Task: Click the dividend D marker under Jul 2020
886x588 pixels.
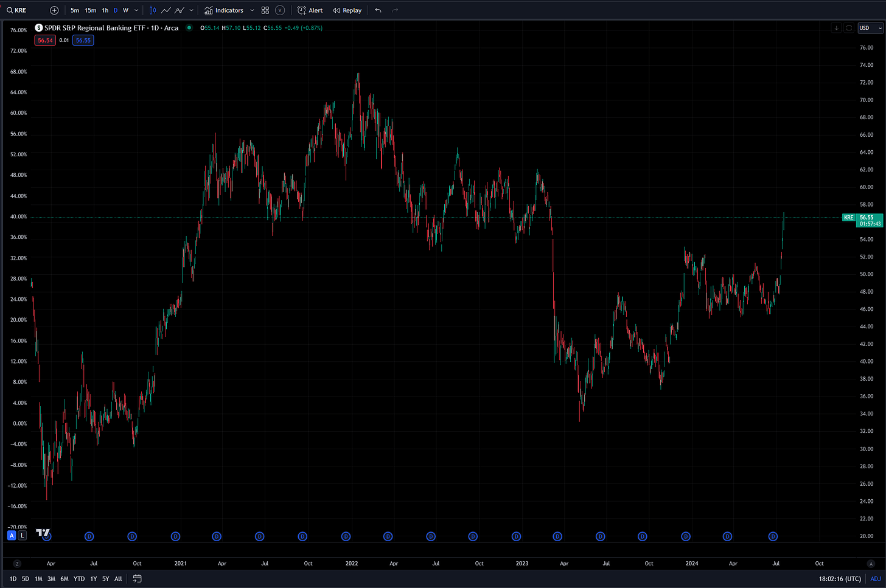Action: pos(89,536)
